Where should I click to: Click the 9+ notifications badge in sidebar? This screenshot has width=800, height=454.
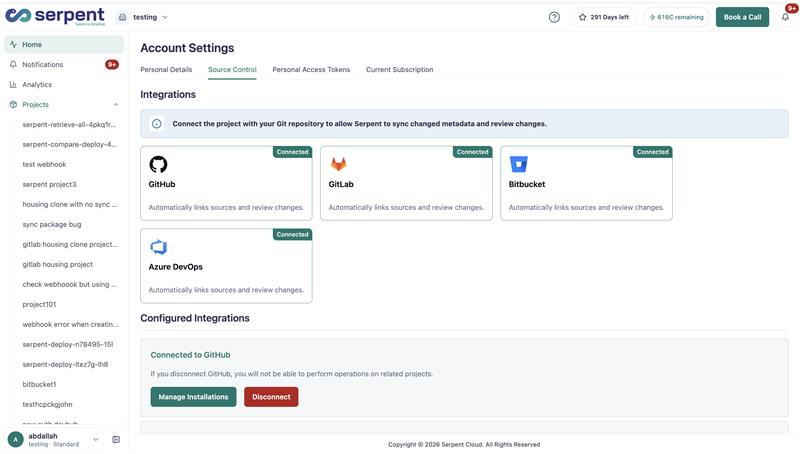pyautogui.click(x=112, y=64)
